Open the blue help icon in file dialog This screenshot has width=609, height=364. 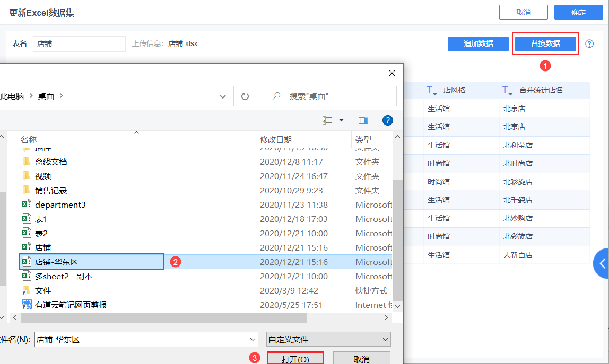pyautogui.click(x=387, y=120)
